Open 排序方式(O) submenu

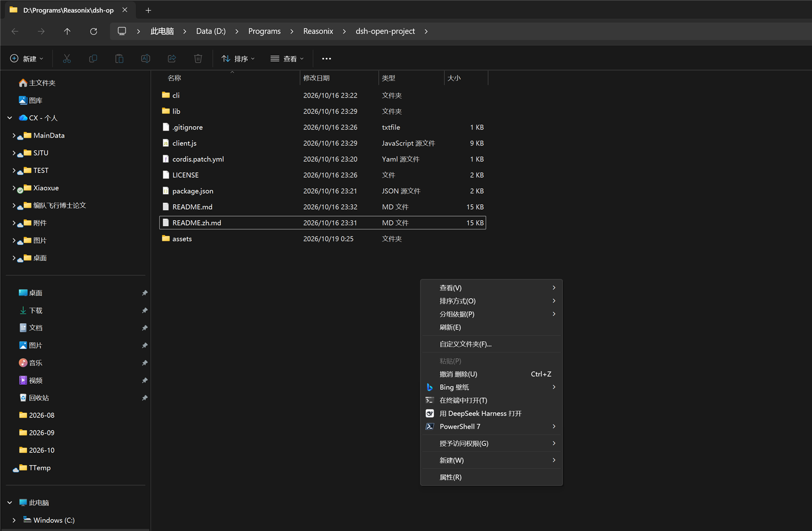pos(491,301)
